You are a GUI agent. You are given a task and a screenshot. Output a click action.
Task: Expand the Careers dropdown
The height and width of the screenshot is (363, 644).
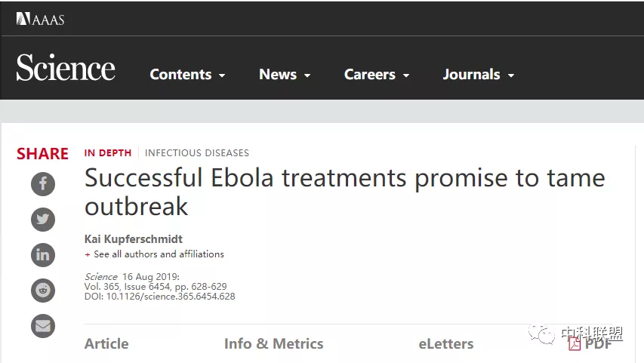pos(377,74)
